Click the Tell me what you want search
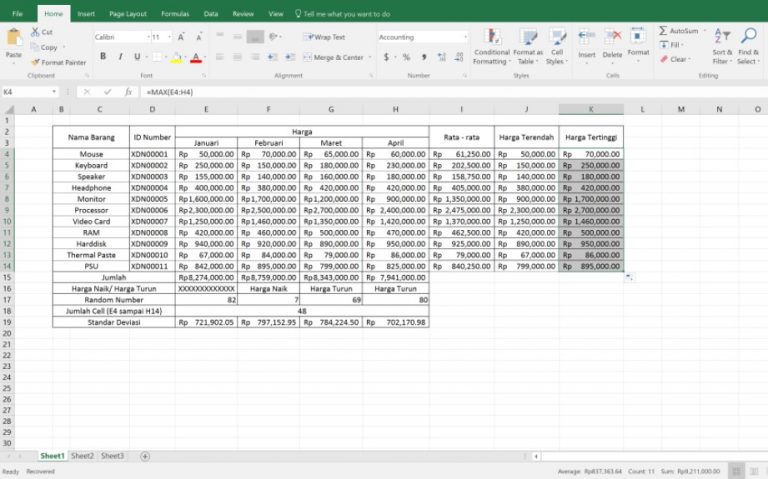The width and height of the screenshot is (768, 479). [342, 14]
